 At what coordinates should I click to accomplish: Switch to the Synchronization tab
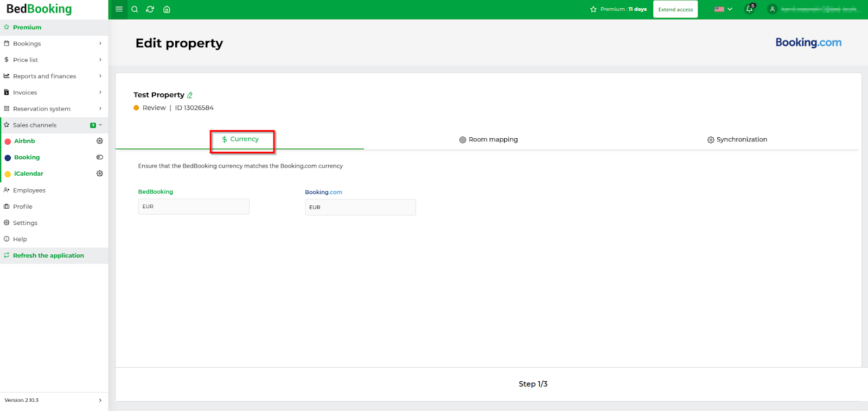tap(737, 139)
